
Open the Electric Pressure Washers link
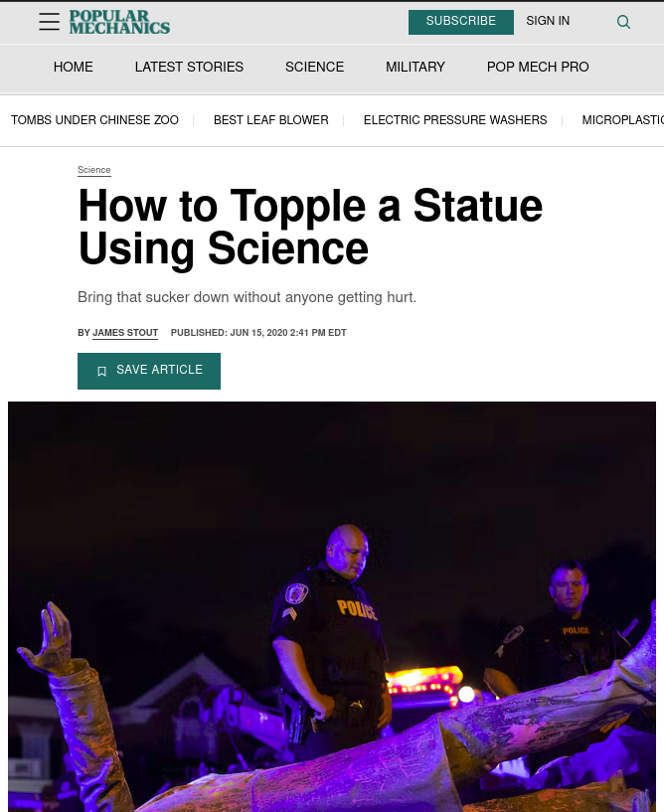(455, 120)
